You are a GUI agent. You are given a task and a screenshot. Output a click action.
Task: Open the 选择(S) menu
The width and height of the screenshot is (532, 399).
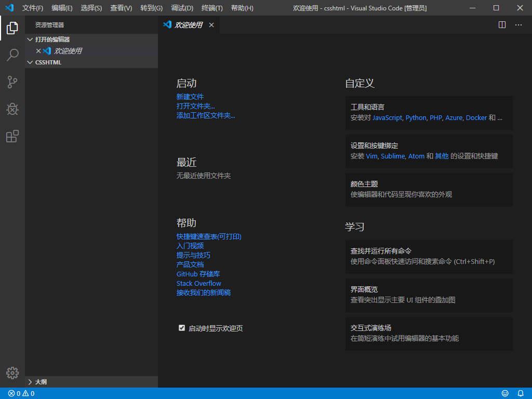pyautogui.click(x=91, y=8)
